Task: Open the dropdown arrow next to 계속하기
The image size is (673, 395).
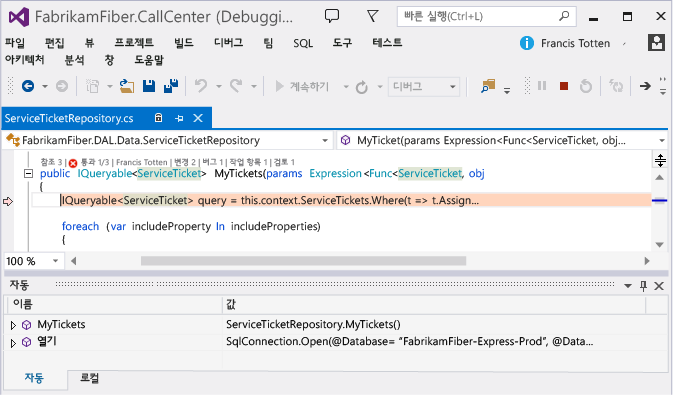Action: [346, 87]
